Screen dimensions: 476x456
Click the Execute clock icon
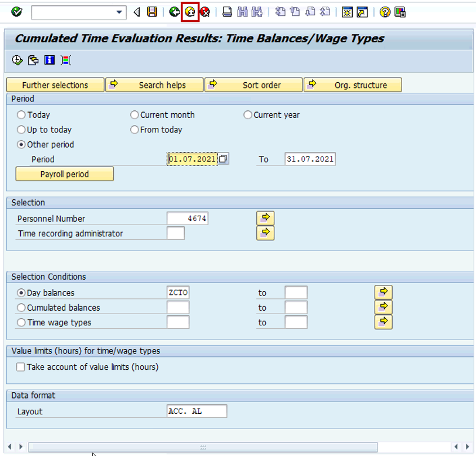click(x=17, y=60)
